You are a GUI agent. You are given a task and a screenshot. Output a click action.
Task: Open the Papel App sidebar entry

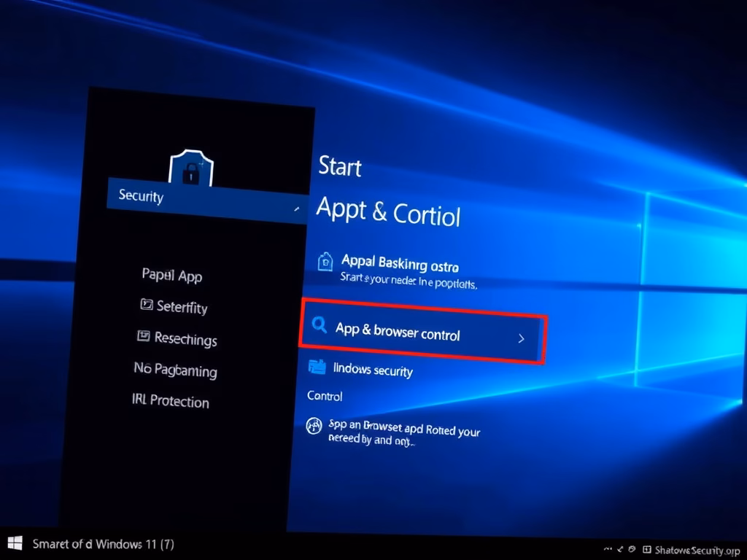[x=172, y=275]
